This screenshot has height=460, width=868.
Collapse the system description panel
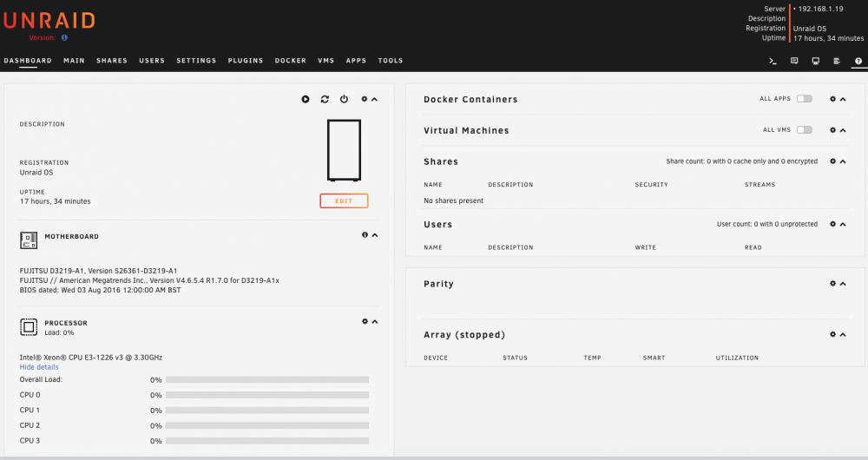pyautogui.click(x=375, y=100)
